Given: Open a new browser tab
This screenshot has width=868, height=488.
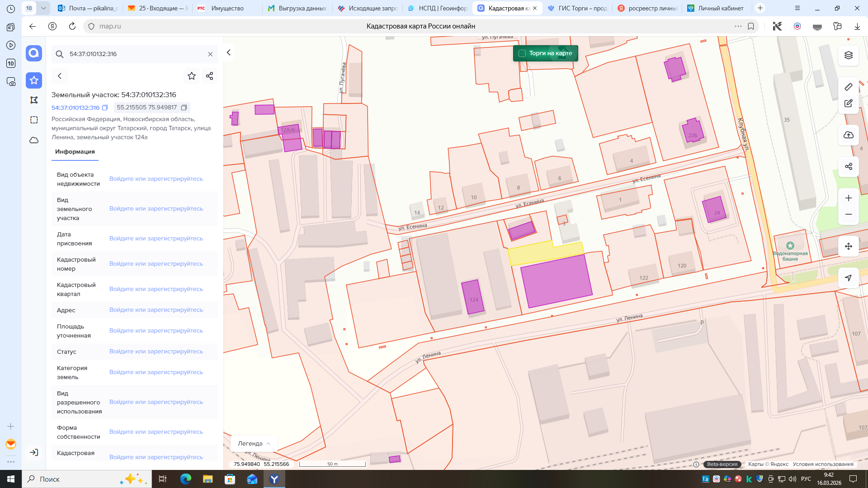Looking at the screenshot, I should (x=760, y=8).
